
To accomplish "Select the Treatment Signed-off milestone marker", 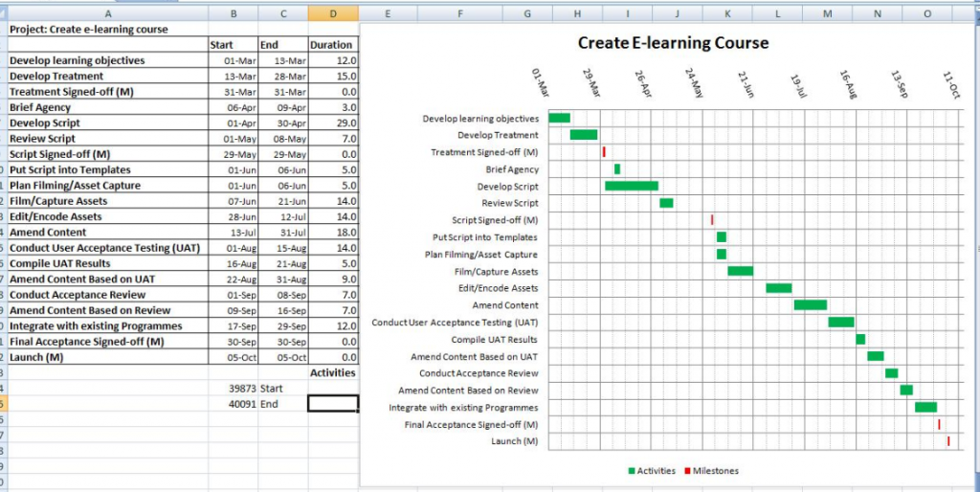I will (x=604, y=152).
